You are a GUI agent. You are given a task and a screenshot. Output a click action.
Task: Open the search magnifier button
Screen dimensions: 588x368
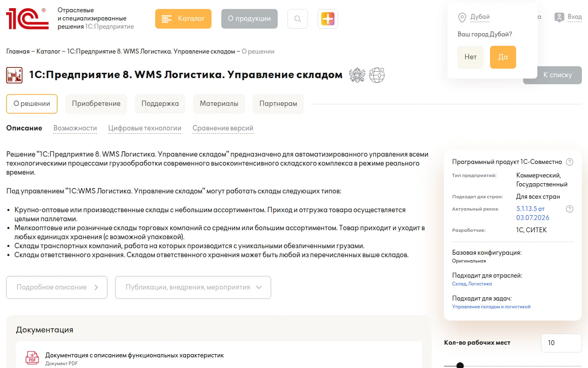tap(298, 19)
